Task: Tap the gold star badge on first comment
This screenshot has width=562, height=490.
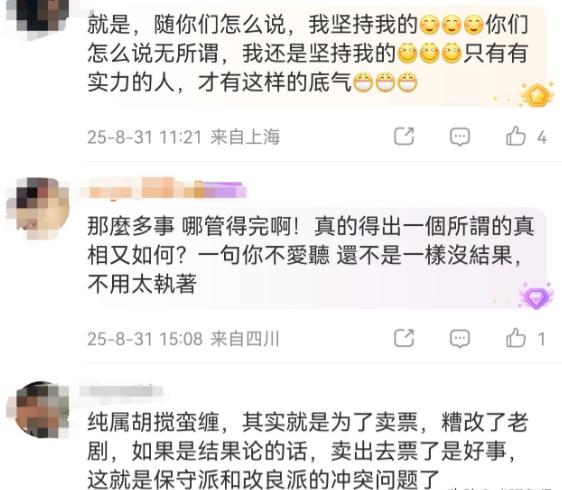Action: click(537, 95)
